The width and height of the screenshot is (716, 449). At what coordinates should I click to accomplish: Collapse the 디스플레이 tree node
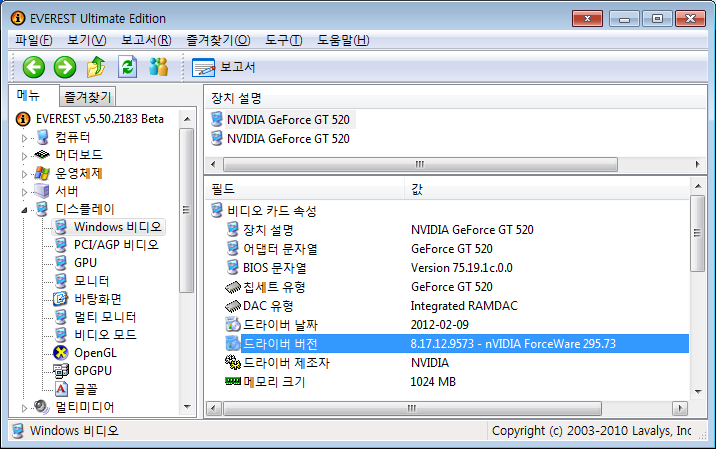[25, 210]
